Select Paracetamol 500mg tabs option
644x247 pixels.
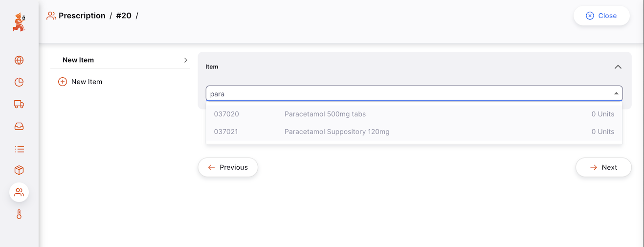(325, 114)
